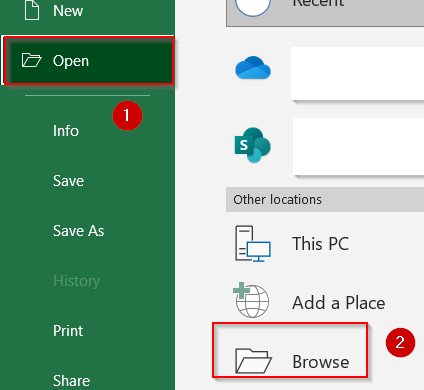Click the Browse folder icon
The height and width of the screenshot is (390, 424).
(x=253, y=360)
